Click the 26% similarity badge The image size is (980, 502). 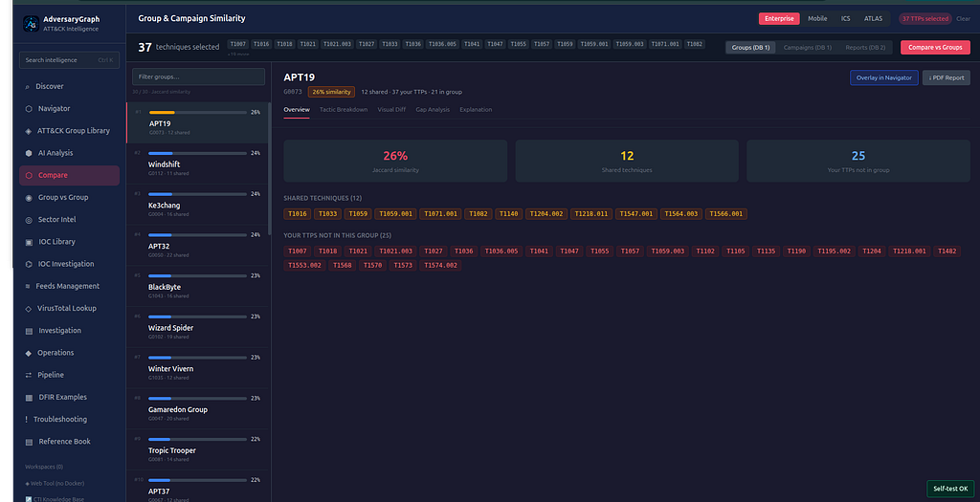[x=331, y=92]
